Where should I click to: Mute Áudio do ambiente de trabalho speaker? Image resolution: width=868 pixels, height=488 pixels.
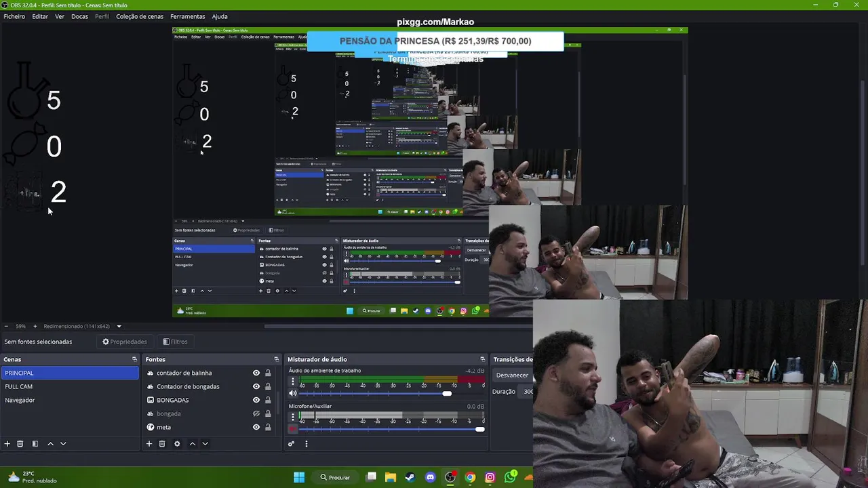(293, 393)
